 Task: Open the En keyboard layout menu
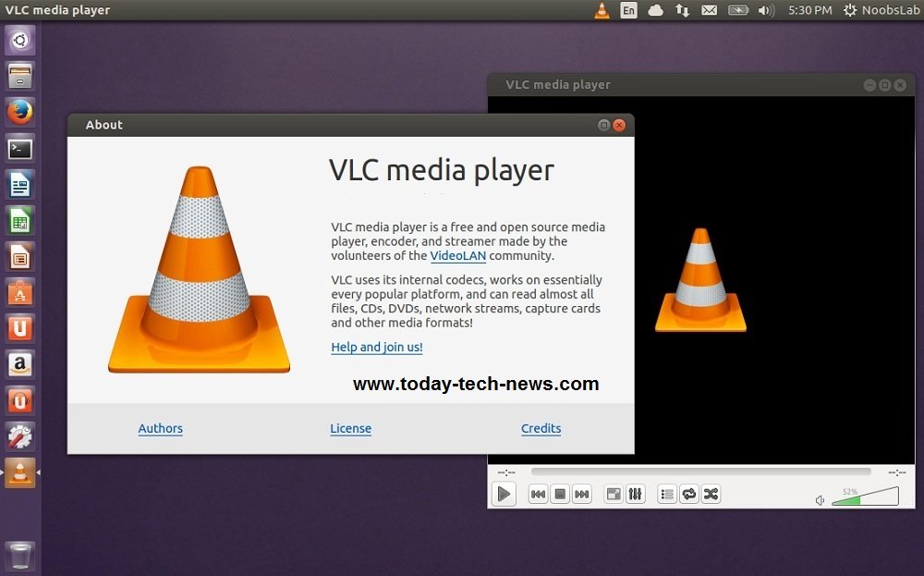[628, 10]
